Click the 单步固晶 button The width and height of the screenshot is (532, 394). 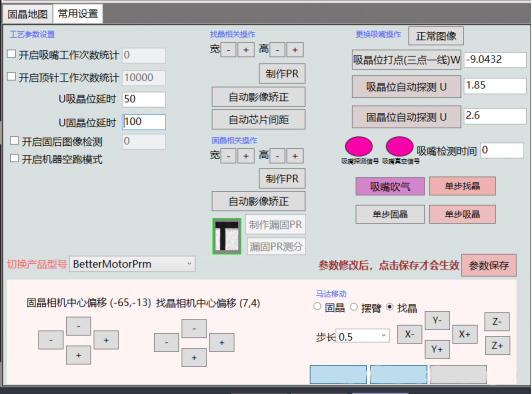click(390, 214)
